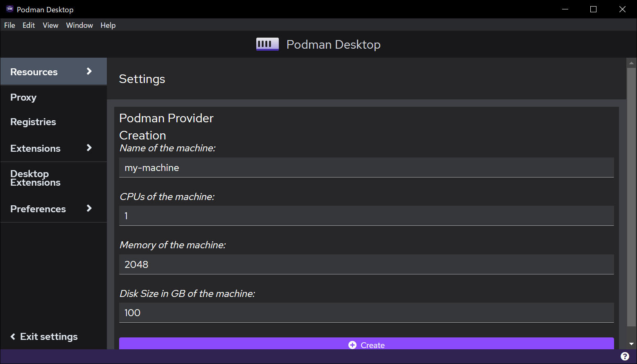
Task: Expand the Preferences sidebar chevron
Action: pos(89,209)
